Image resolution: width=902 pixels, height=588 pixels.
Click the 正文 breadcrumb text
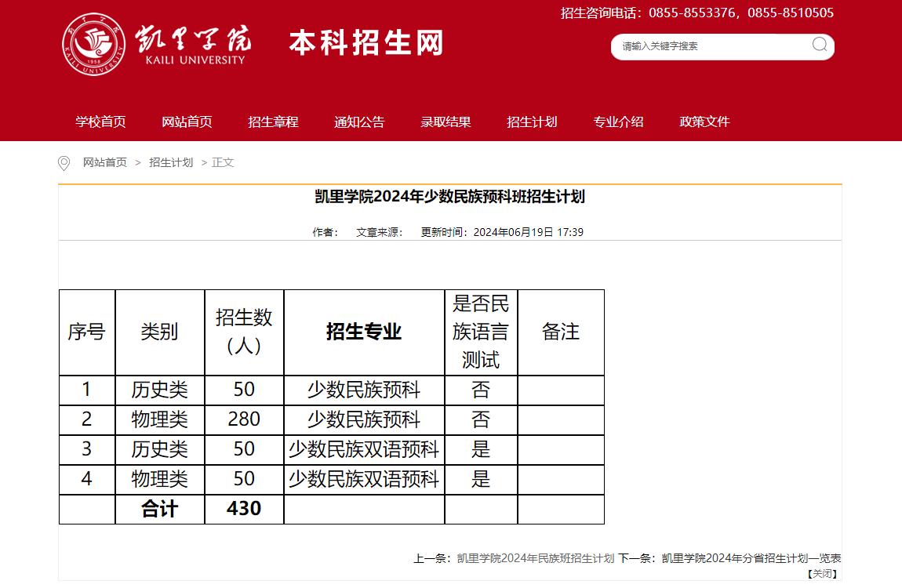tap(224, 162)
